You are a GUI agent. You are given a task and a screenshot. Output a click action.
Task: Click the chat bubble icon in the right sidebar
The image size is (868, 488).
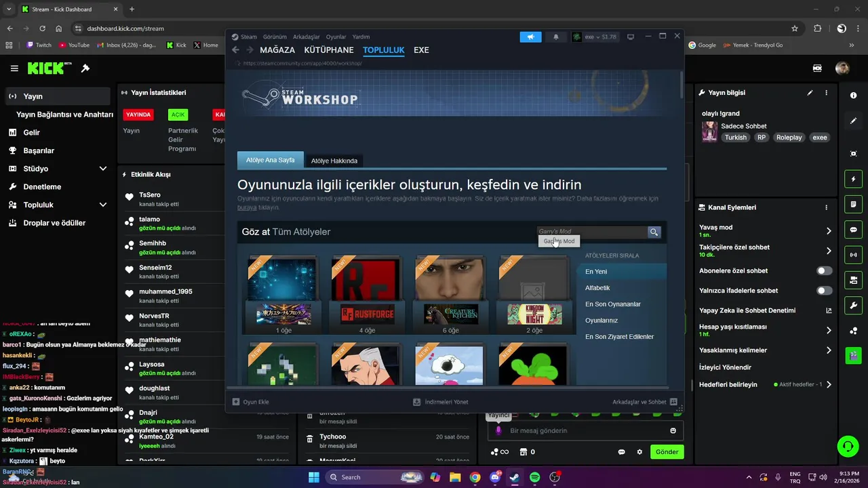click(853, 230)
